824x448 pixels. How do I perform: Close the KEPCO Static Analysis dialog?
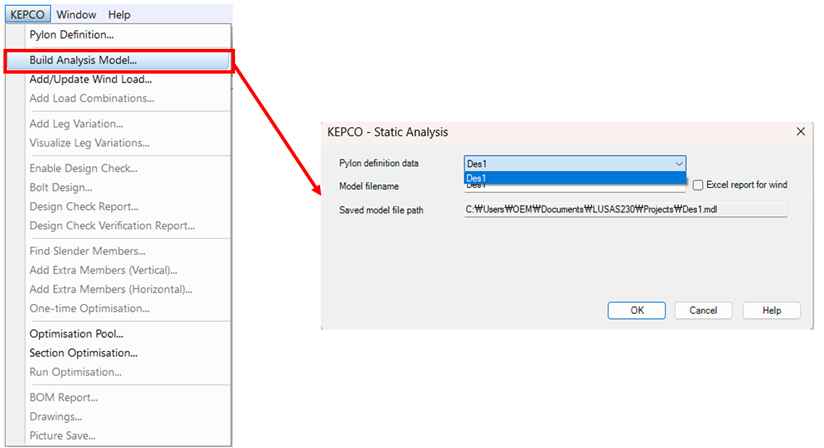tap(800, 132)
